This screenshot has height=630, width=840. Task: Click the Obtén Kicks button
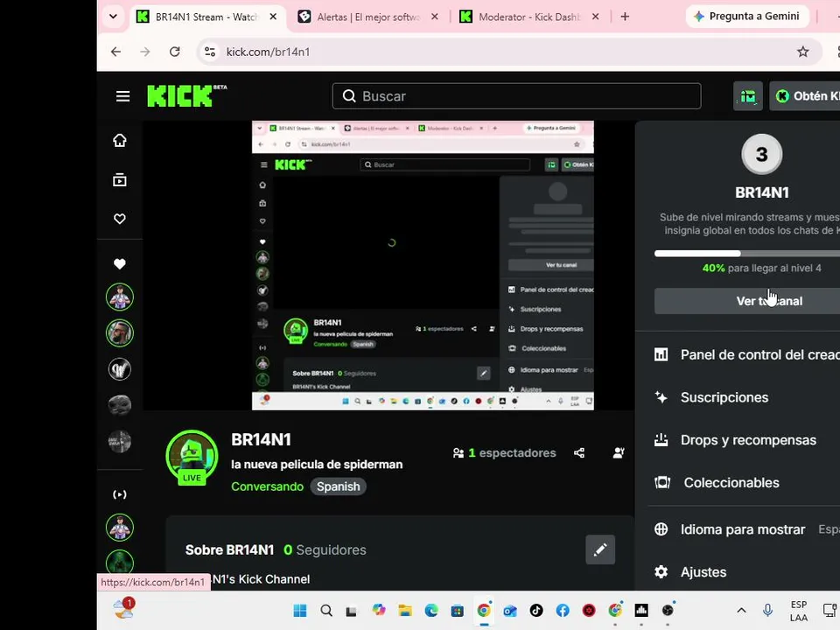pyautogui.click(x=805, y=96)
